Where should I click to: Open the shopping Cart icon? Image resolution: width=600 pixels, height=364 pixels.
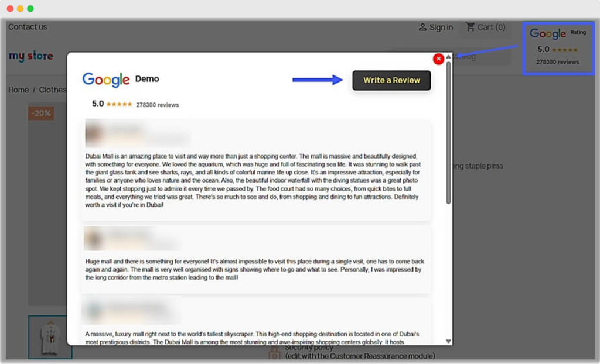(x=470, y=27)
